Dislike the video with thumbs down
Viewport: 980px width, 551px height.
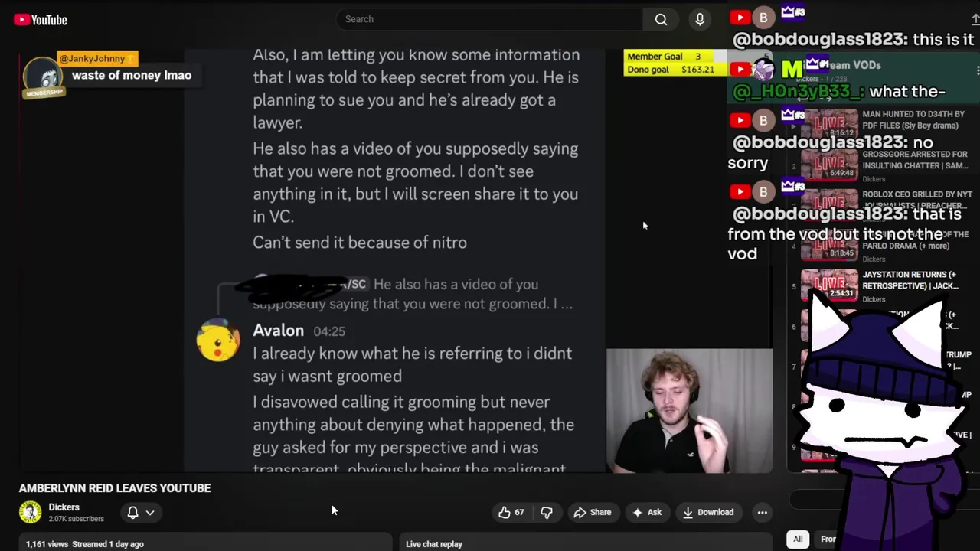point(547,512)
